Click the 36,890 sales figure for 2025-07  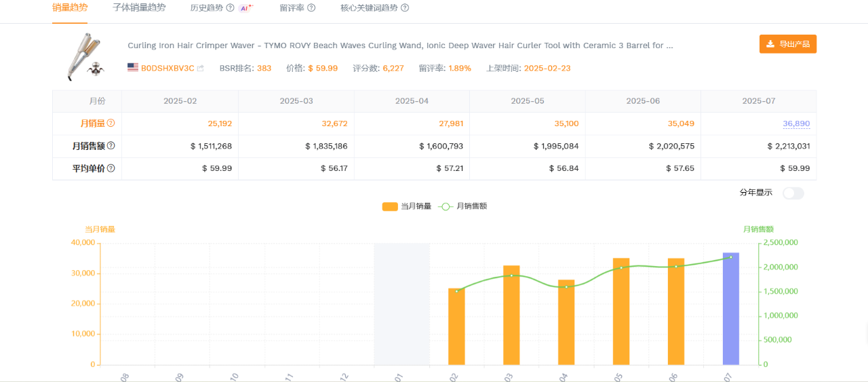click(796, 123)
